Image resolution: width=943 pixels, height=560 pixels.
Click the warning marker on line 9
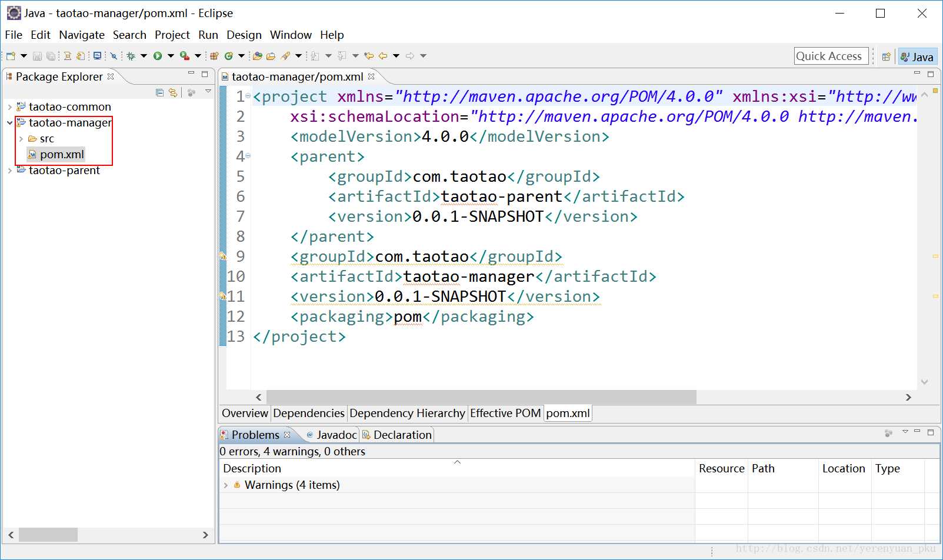[223, 257]
